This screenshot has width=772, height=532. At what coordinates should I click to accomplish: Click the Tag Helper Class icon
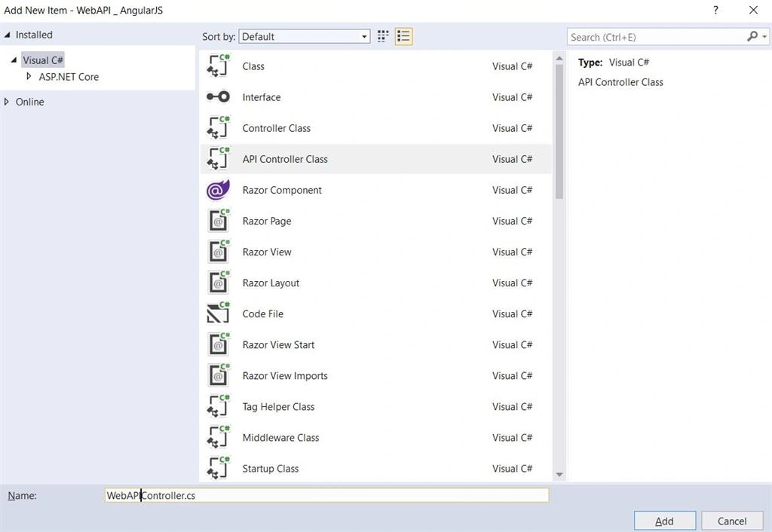(x=218, y=406)
